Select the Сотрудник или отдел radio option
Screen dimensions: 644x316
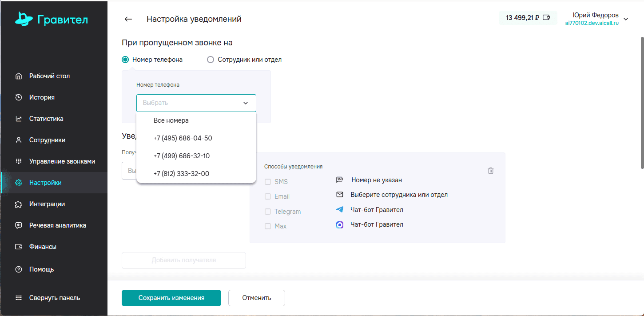211,60
